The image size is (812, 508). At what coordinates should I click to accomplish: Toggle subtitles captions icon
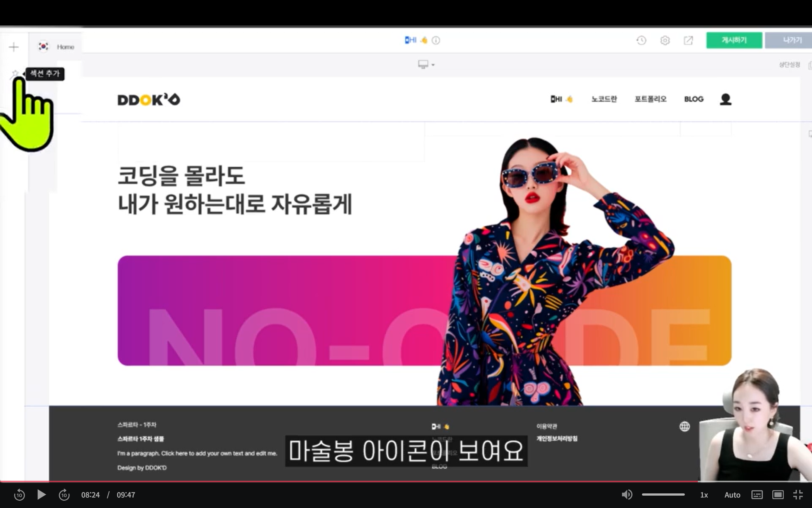pyautogui.click(x=757, y=495)
